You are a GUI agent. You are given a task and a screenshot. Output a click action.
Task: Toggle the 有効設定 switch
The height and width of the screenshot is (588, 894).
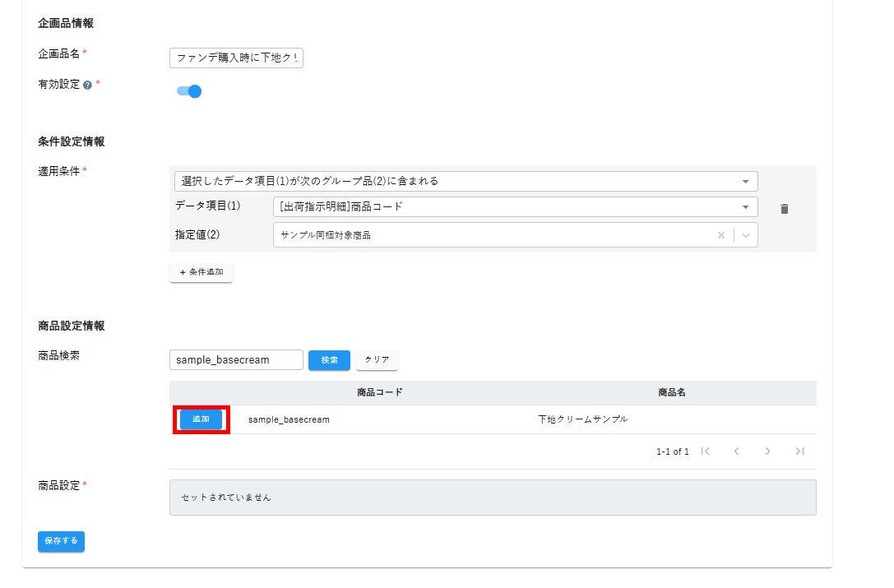tap(189, 91)
